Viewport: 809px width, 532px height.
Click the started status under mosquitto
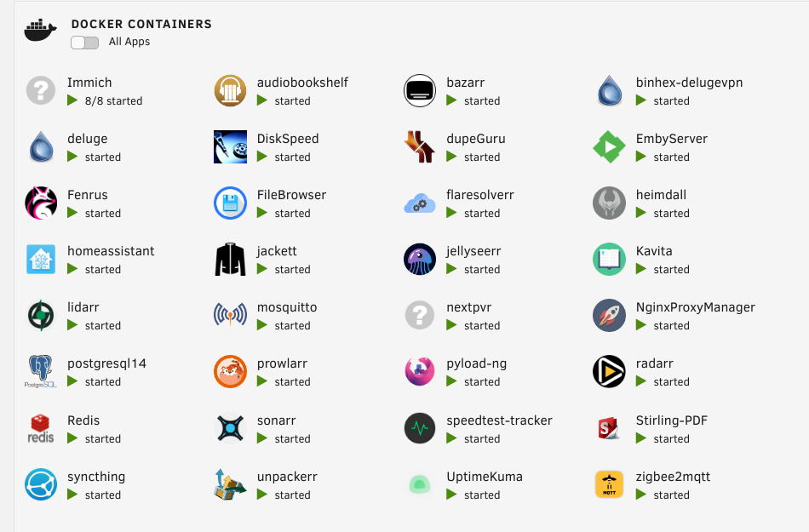tap(293, 326)
